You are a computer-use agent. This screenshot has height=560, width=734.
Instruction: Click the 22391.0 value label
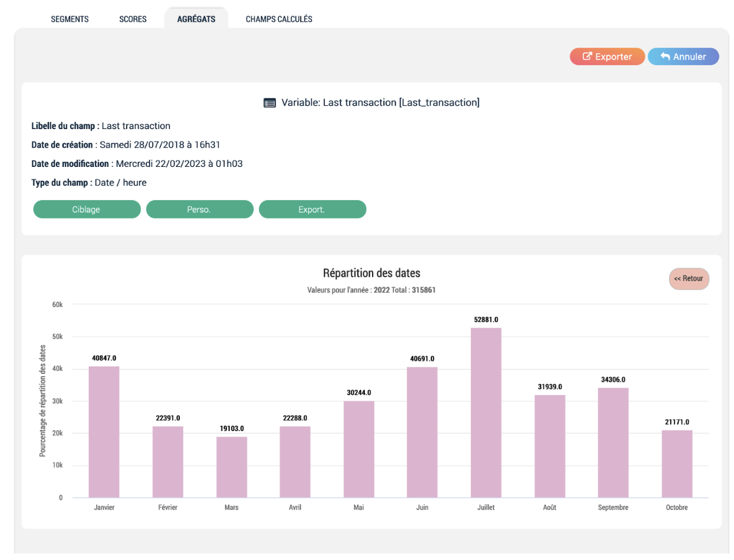click(x=168, y=418)
